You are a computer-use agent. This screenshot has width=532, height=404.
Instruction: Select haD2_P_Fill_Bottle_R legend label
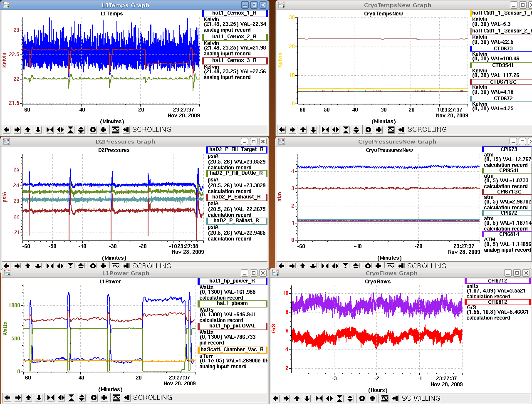click(236, 173)
